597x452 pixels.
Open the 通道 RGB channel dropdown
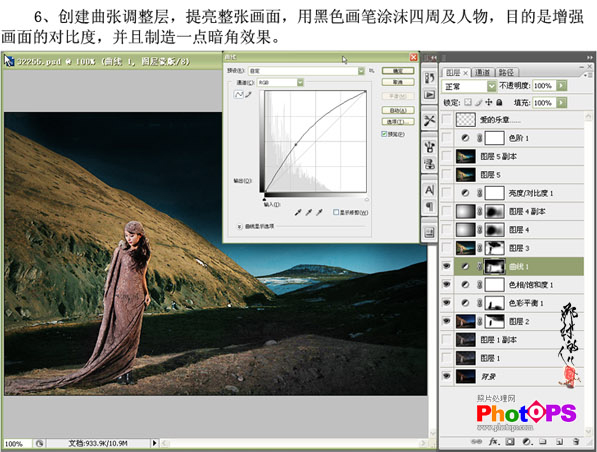(x=281, y=82)
